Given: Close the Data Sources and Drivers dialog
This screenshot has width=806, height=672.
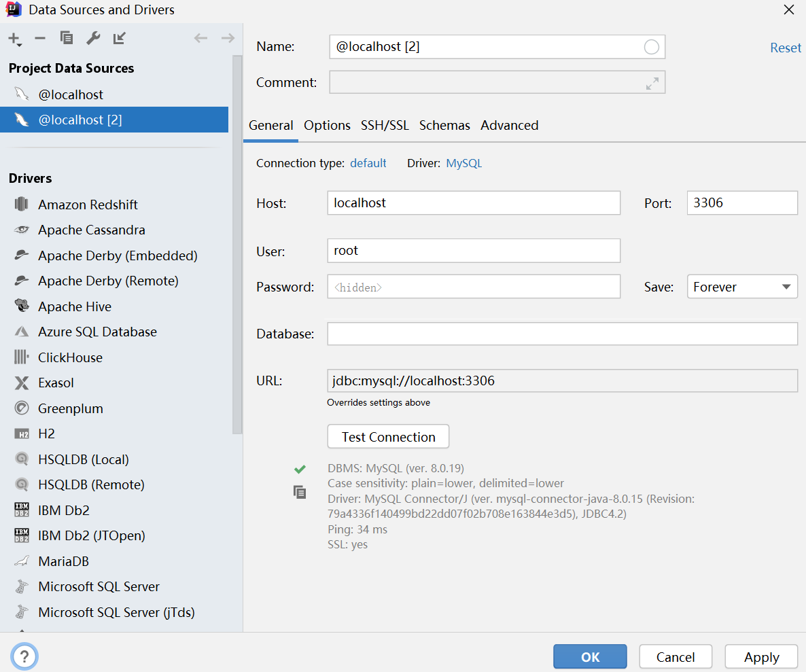Looking at the screenshot, I should [788, 10].
